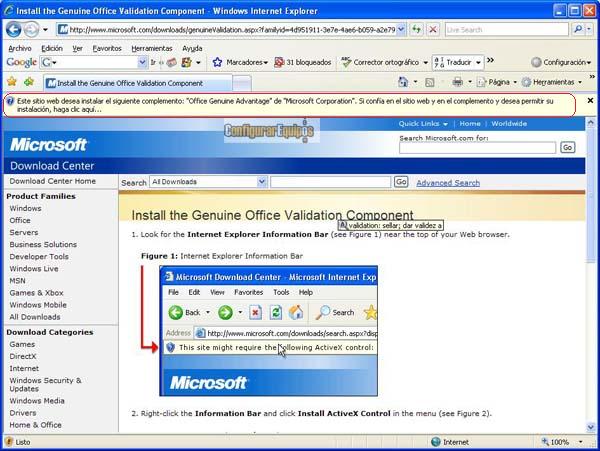The width and height of the screenshot is (600, 451).
Task: Open the Ver menu
Action: (x=77, y=49)
